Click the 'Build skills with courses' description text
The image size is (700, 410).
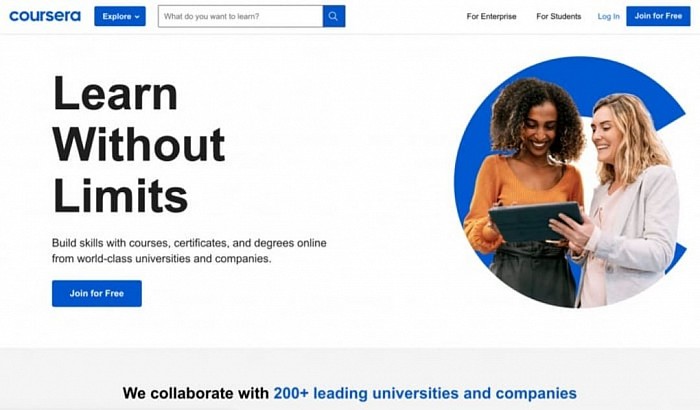(x=189, y=251)
